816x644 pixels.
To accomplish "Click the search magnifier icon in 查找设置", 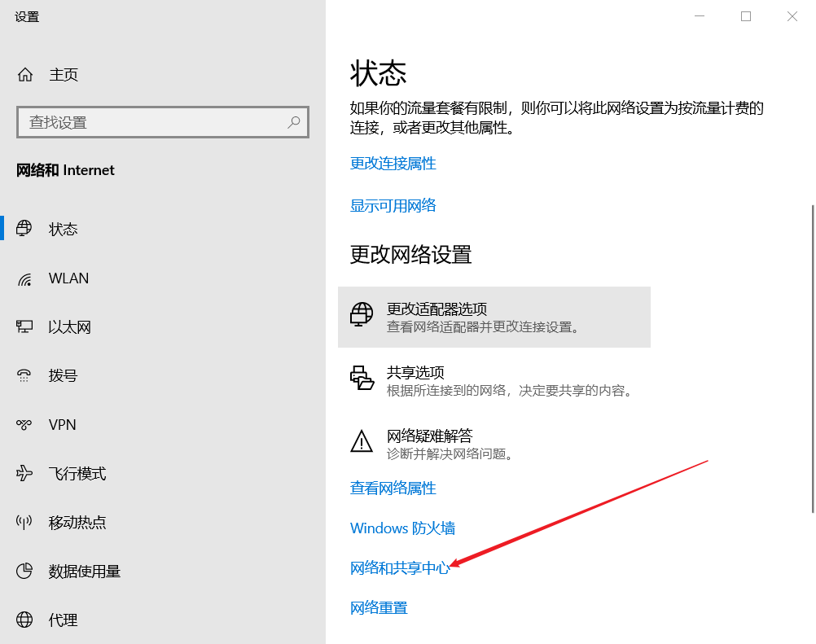I will click(294, 122).
